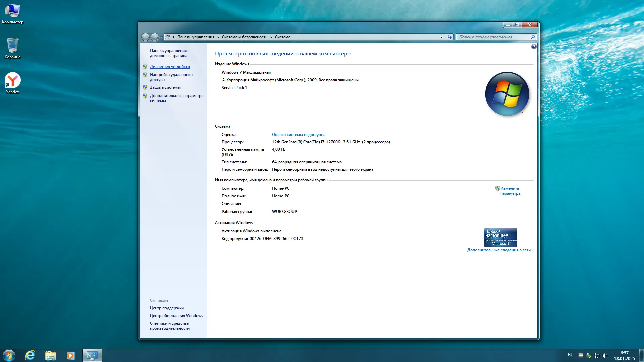644x362 pixels.
Task: Open the help question mark icon
Action: 534,47
